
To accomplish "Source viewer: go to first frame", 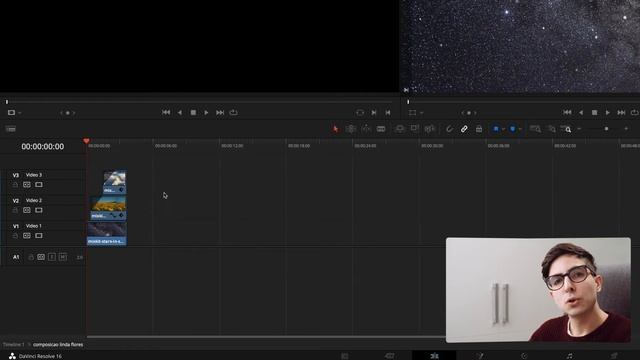I will tap(166, 112).
